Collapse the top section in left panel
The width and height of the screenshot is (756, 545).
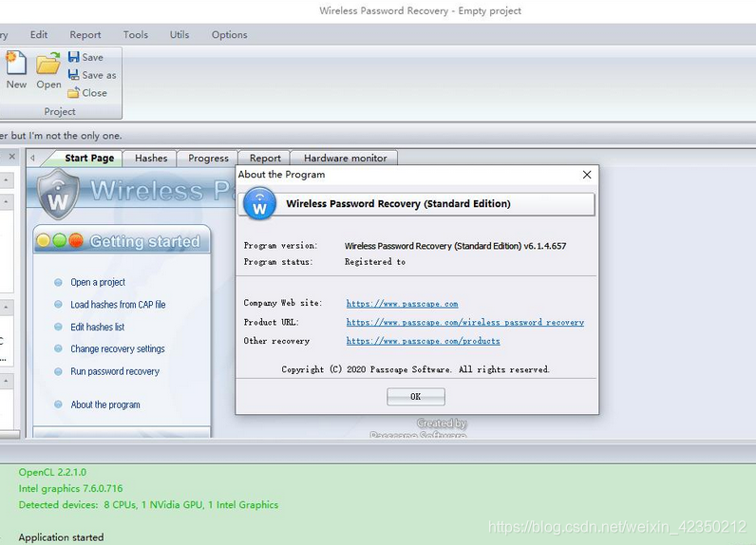[6, 180]
